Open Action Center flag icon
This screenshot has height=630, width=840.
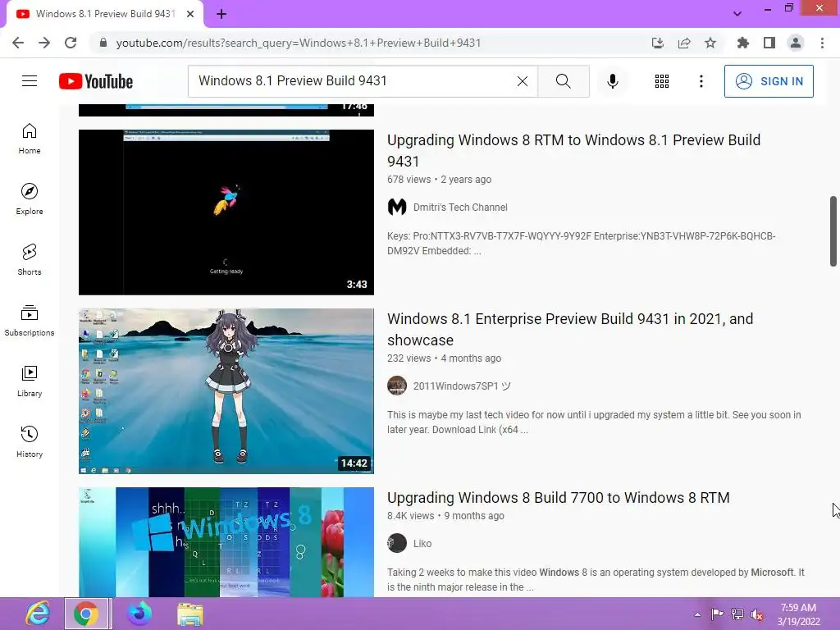pos(717,614)
